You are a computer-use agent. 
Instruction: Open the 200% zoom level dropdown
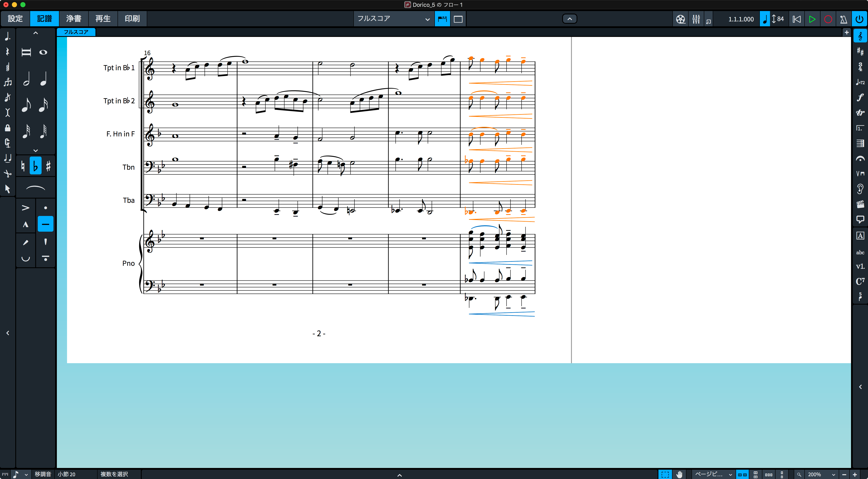[821, 474]
